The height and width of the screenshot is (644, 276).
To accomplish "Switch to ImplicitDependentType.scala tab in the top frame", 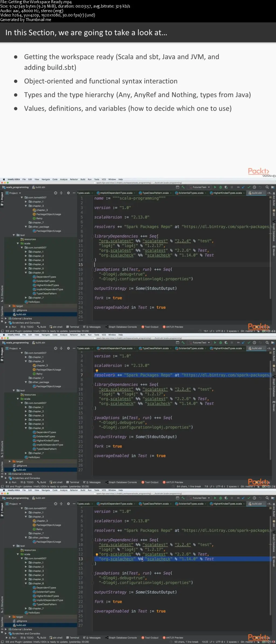I will [x=116, y=193].
